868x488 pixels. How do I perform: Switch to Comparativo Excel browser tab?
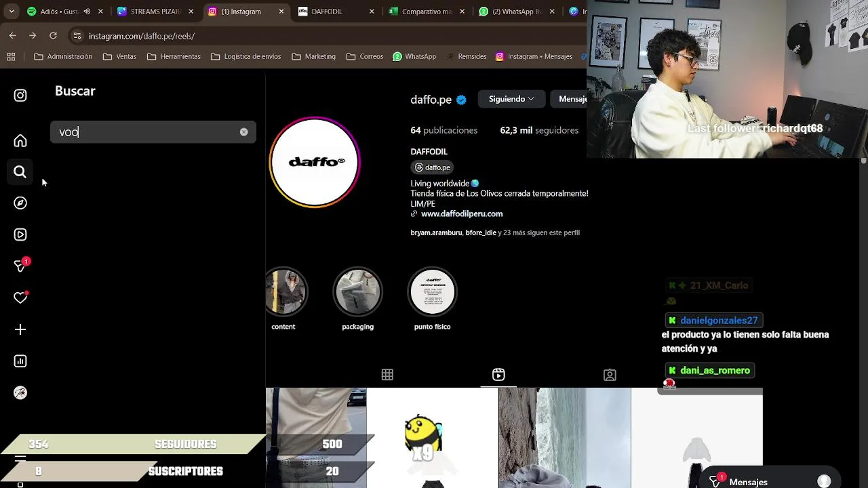click(426, 12)
